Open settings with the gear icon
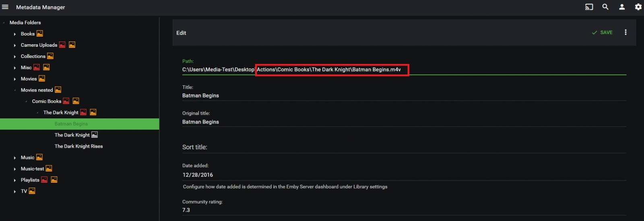The image size is (644, 221). click(638, 7)
